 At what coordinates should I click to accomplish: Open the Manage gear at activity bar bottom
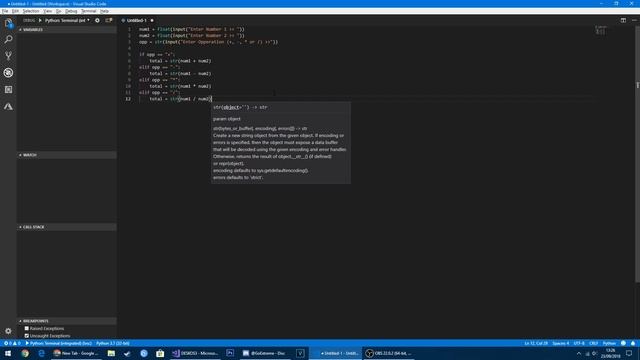[8, 331]
